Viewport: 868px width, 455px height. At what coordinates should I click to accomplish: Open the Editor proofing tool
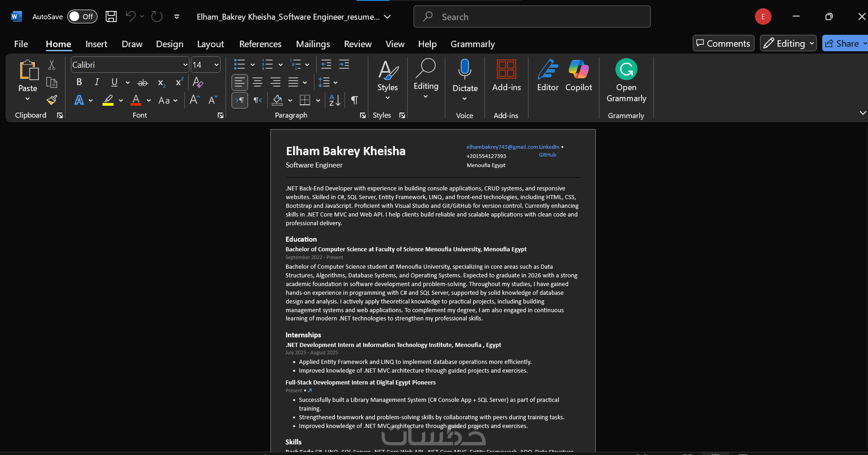pyautogui.click(x=548, y=76)
